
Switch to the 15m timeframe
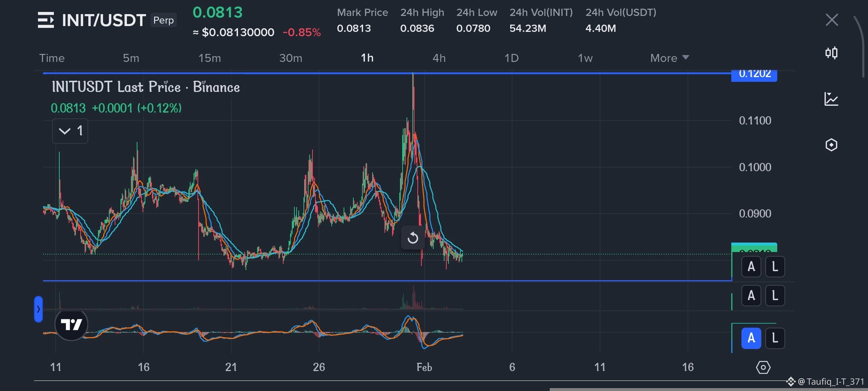click(x=209, y=58)
